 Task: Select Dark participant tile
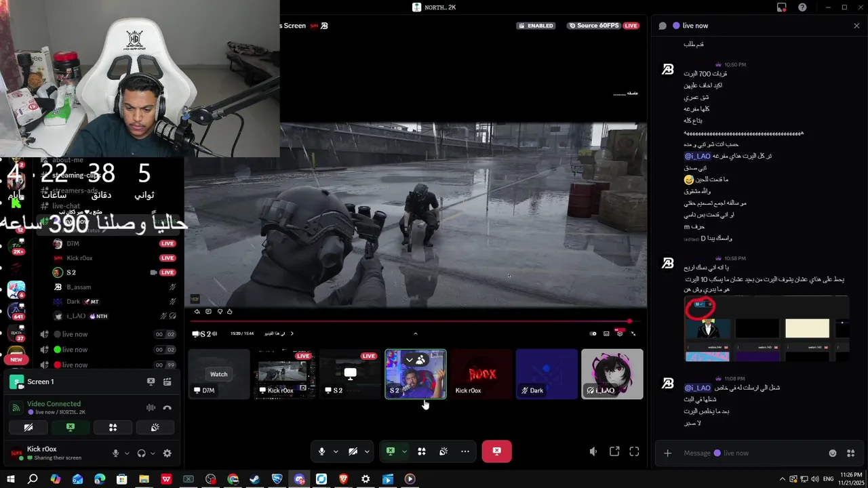pyautogui.click(x=547, y=374)
